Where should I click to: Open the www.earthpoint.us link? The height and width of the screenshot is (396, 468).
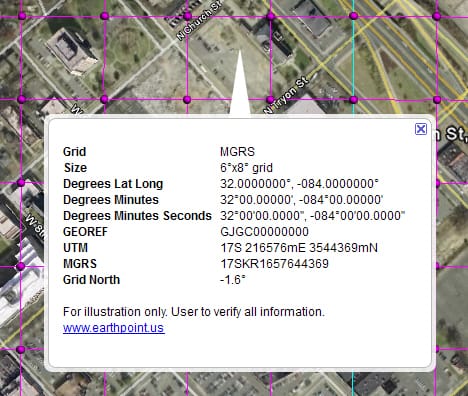[x=113, y=328]
